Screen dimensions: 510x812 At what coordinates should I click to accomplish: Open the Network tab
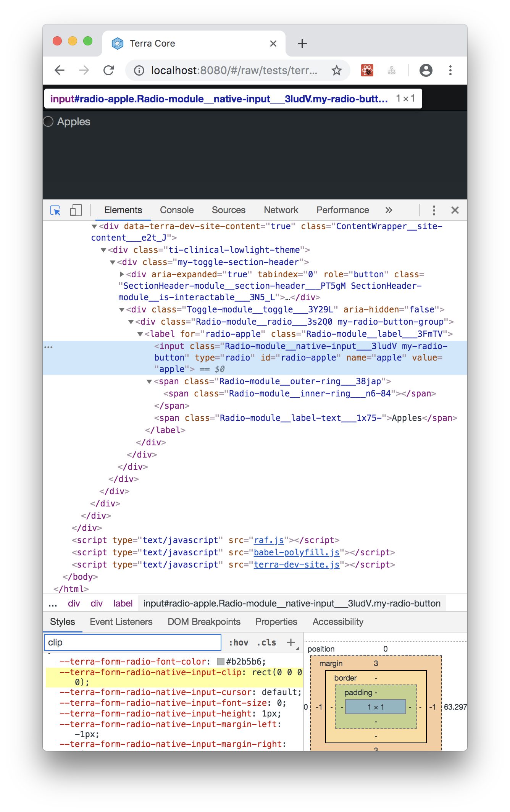click(x=281, y=210)
